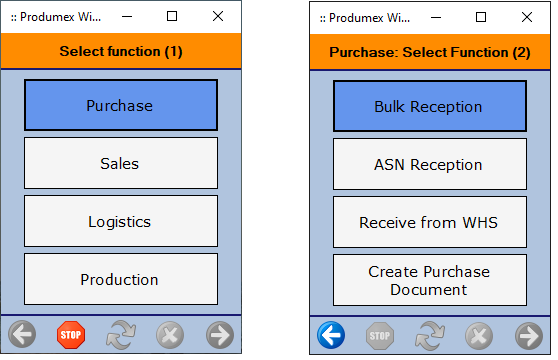Click the blue back arrow in Purchase window
This screenshot has width=558, height=360.
(331, 335)
